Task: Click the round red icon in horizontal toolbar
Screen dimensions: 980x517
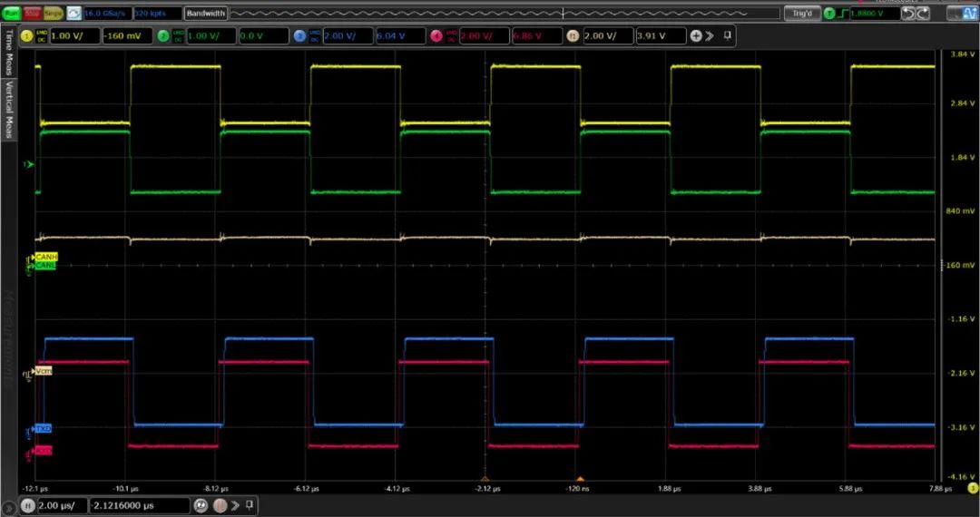Action: [x=220, y=505]
